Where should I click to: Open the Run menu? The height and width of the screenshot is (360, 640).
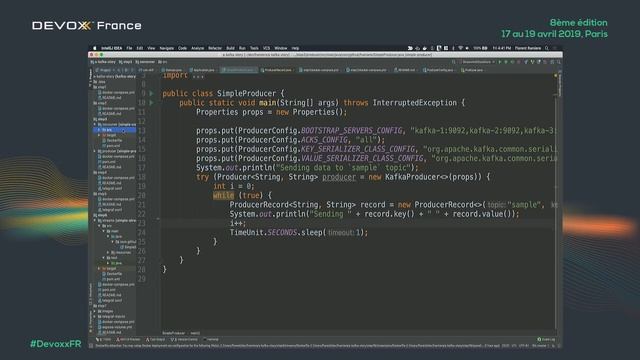point(242,48)
